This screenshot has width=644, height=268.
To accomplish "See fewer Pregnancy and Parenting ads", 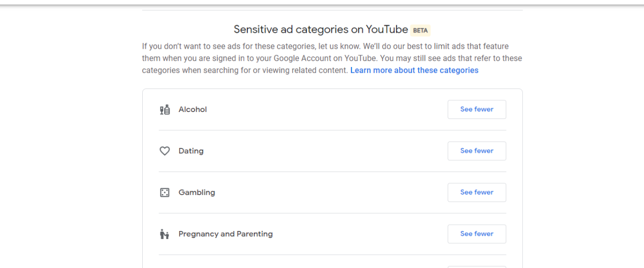I will (x=477, y=234).
